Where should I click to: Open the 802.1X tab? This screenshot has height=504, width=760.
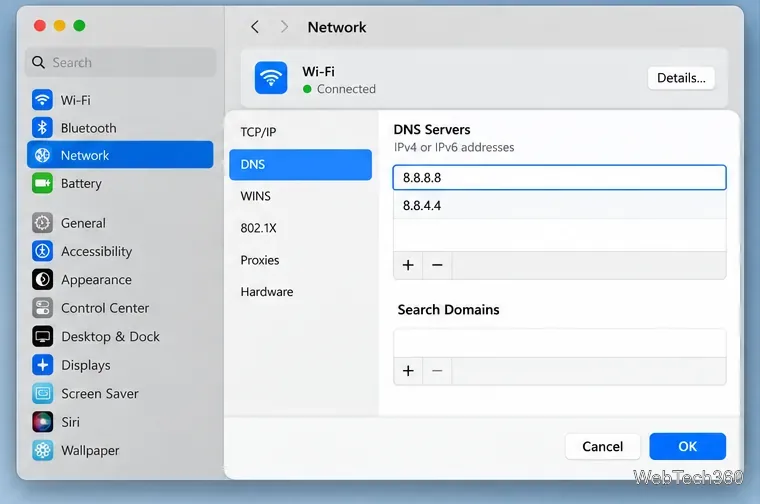[301, 228]
